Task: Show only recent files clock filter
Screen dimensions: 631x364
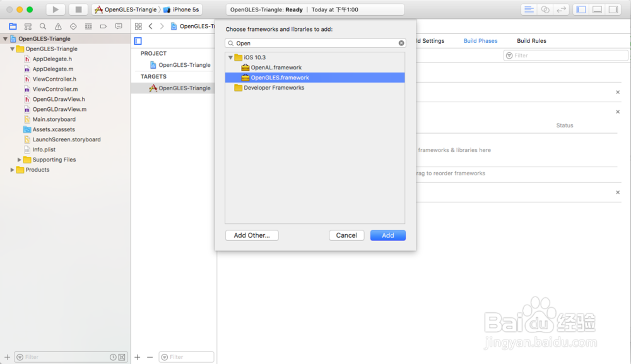Action: [113, 357]
